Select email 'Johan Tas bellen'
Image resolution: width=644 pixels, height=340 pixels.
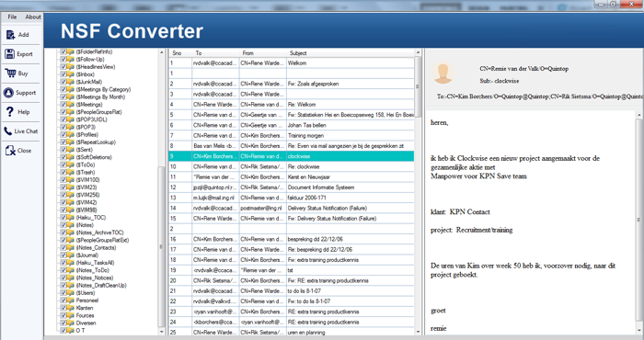pos(292,125)
